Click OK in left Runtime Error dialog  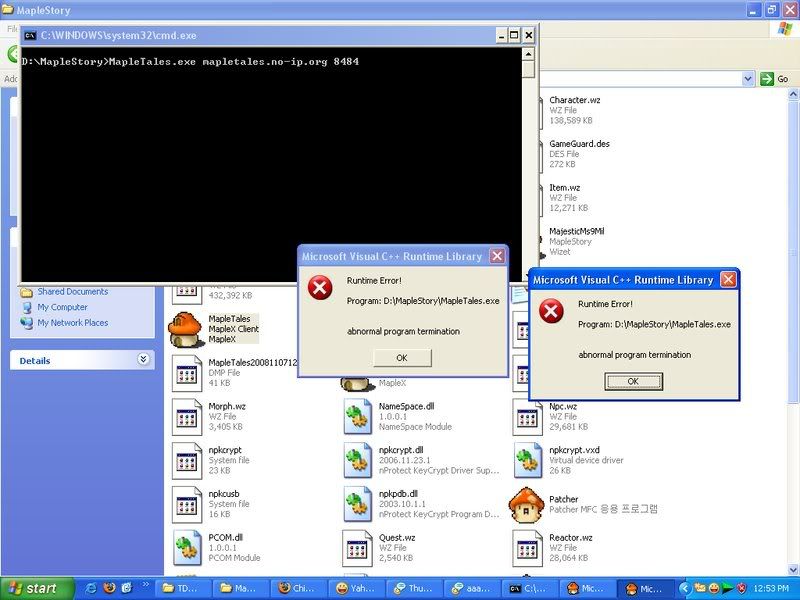tap(402, 358)
